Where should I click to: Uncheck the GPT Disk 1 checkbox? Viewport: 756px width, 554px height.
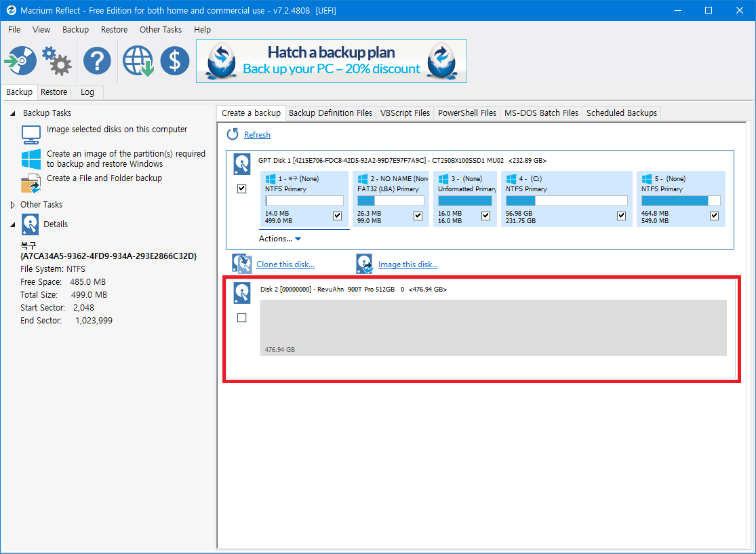pos(242,189)
